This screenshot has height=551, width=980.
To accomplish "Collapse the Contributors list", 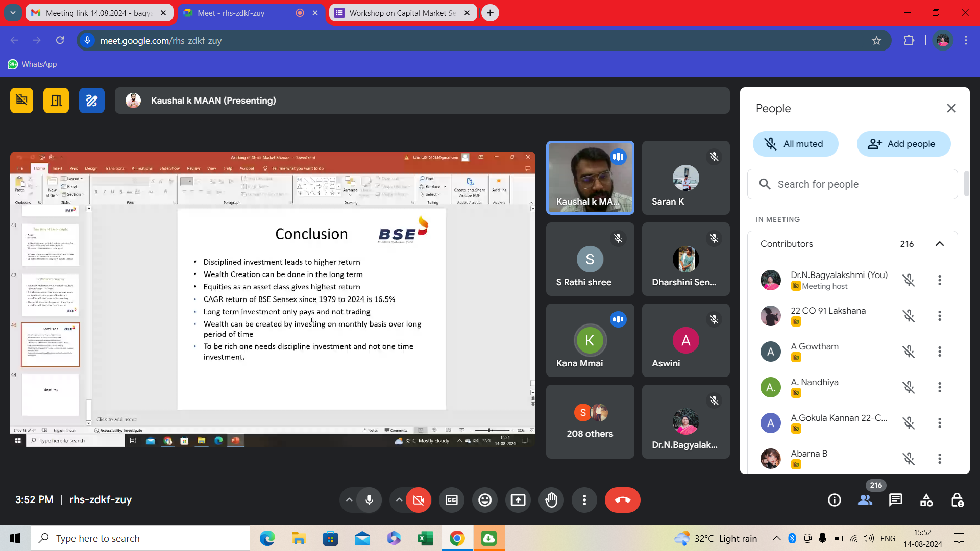I will coord(939,244).
